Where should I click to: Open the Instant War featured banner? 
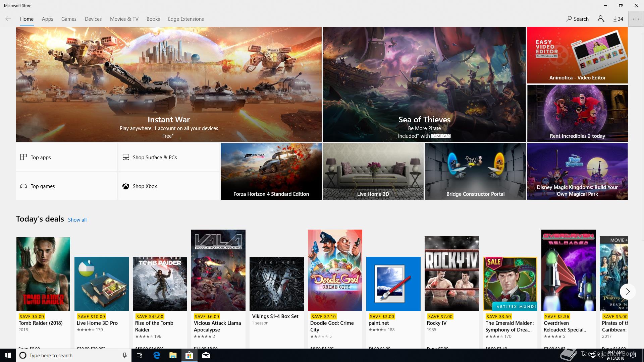(x=169, y=84)
